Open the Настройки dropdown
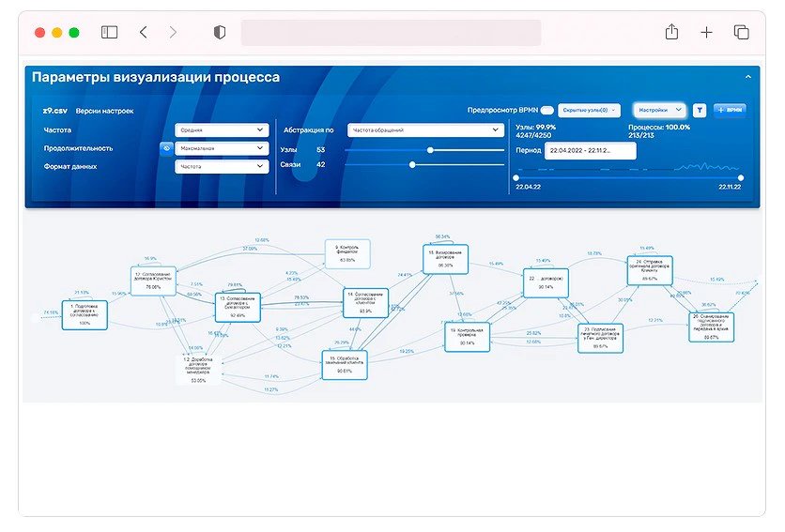The height and width of the screenshot is (532, 785). click(659, 110)
